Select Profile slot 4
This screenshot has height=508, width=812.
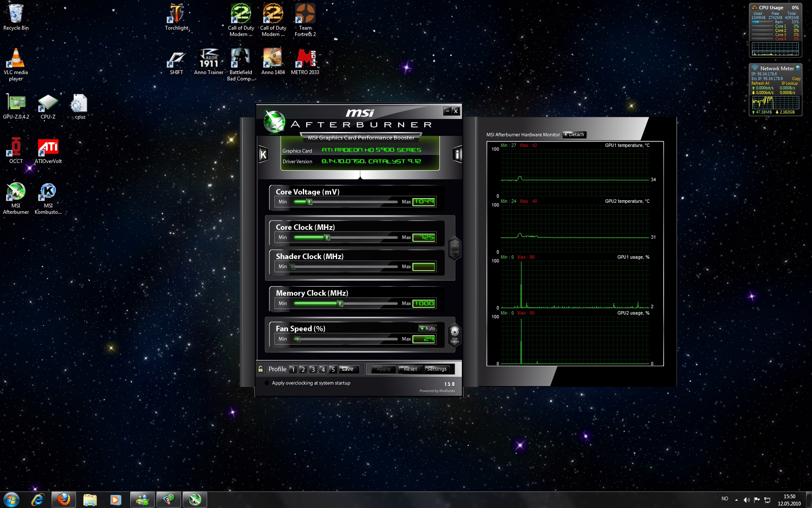[323, 370]
